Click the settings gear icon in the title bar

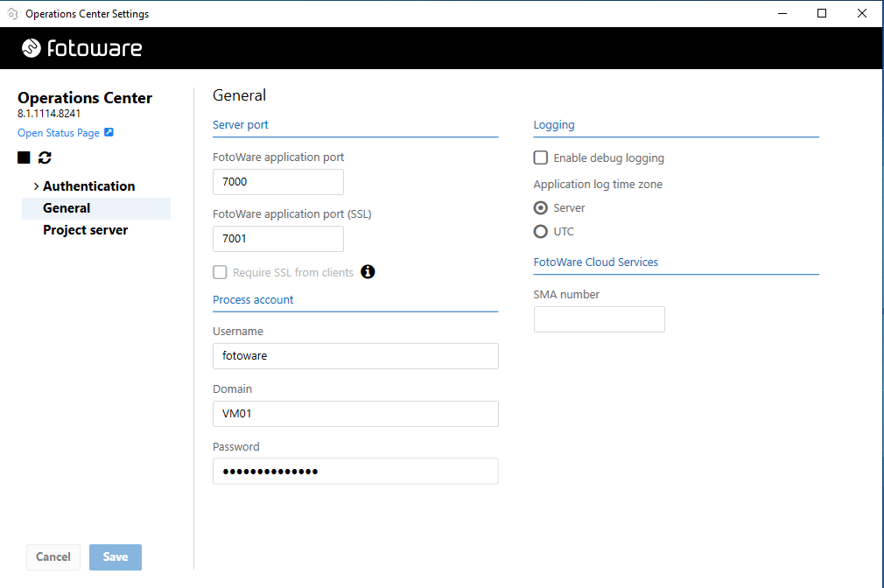coord(12,13)
